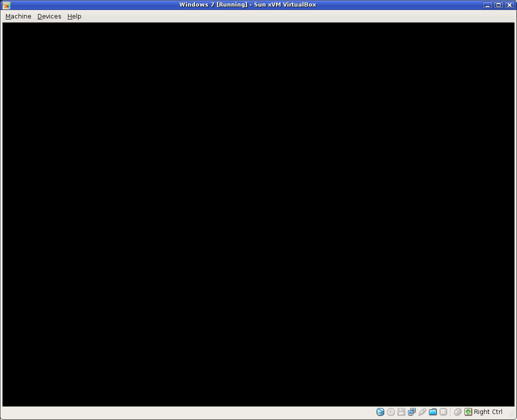
Task: Open the Machine menu
Action: (18, 16)
